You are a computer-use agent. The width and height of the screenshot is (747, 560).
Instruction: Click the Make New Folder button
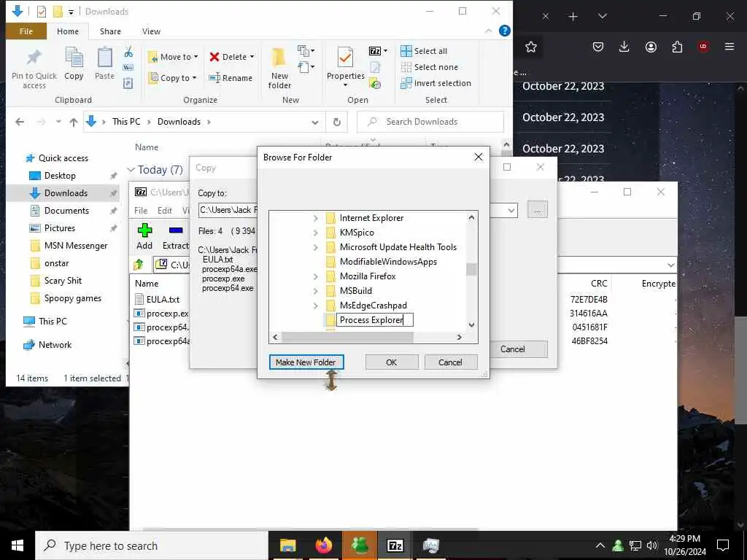click(306, 362)
